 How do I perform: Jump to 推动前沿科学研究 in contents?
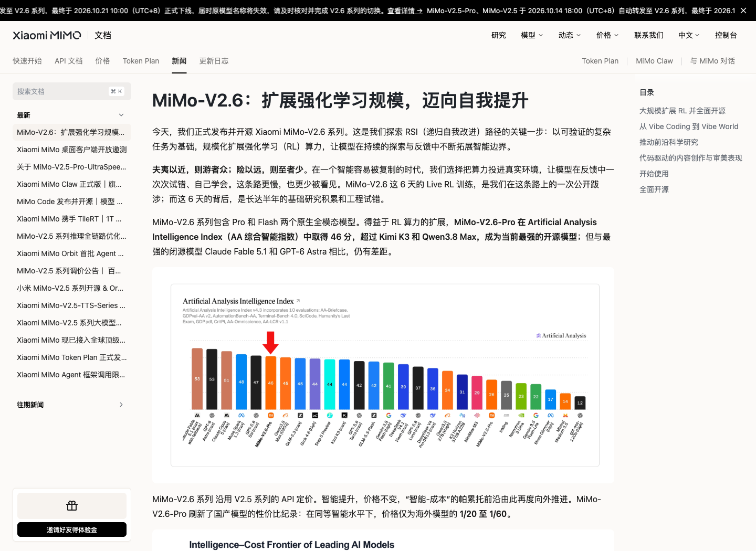pos(669,142)
